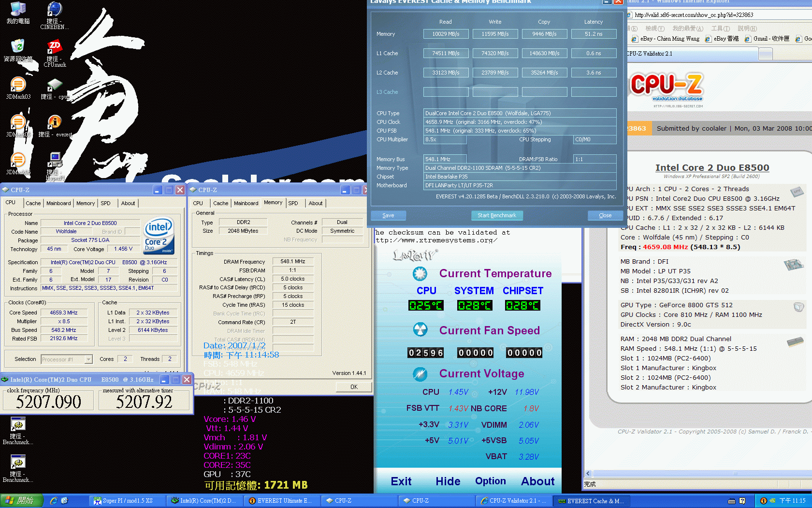Click the Close button in EVEREST benchmark
Viewport: 812px width, 508px height.
[605, 215]
